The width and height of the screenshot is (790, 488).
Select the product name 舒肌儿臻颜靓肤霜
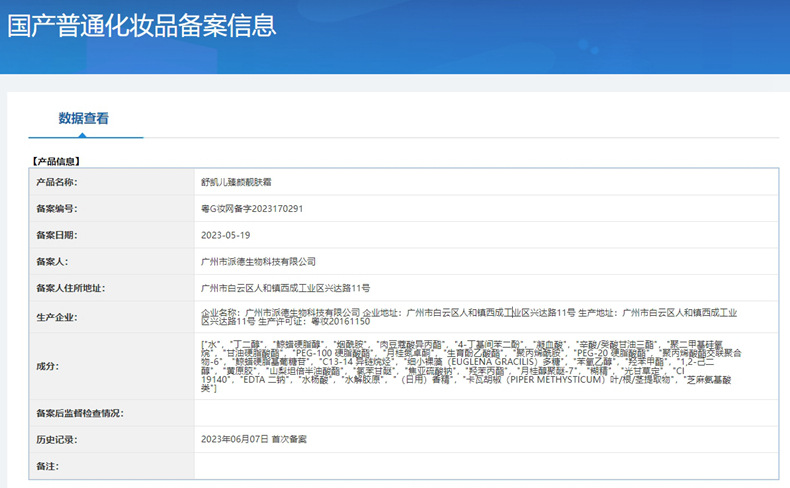[x=236, y=182]
